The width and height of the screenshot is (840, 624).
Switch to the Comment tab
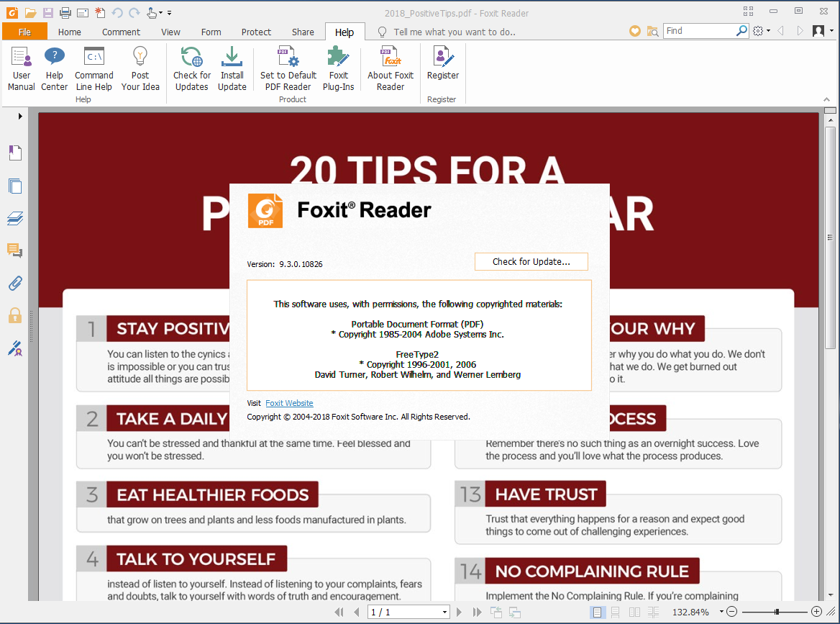[121, 32]
